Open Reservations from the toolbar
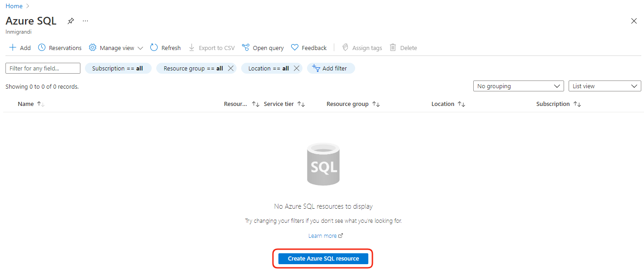Image resolution: width=644 pixels, height=271 pixels. point(60,48)
